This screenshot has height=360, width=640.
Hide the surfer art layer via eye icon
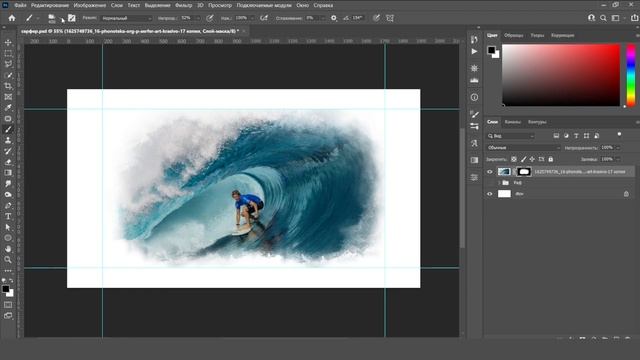point(490,172)
